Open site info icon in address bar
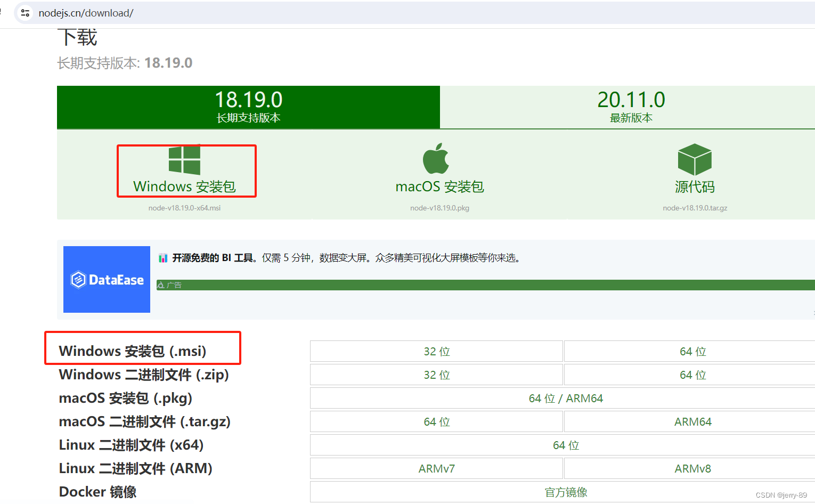 point(25,13)
